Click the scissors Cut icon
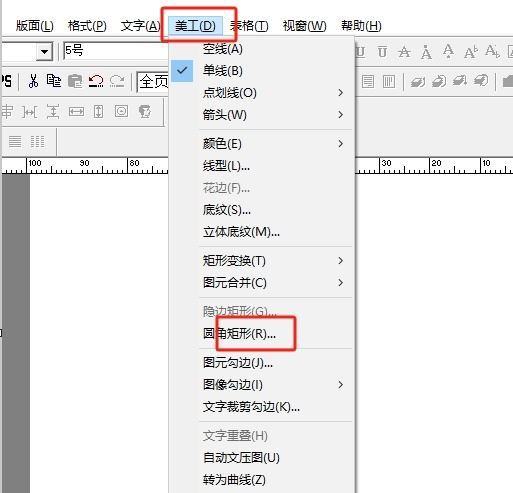This screenshot has width=513, height=493. [33, 81]
